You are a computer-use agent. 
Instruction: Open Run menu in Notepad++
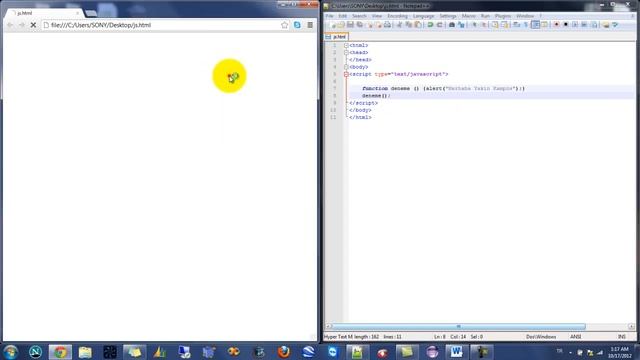pos(485,16)
